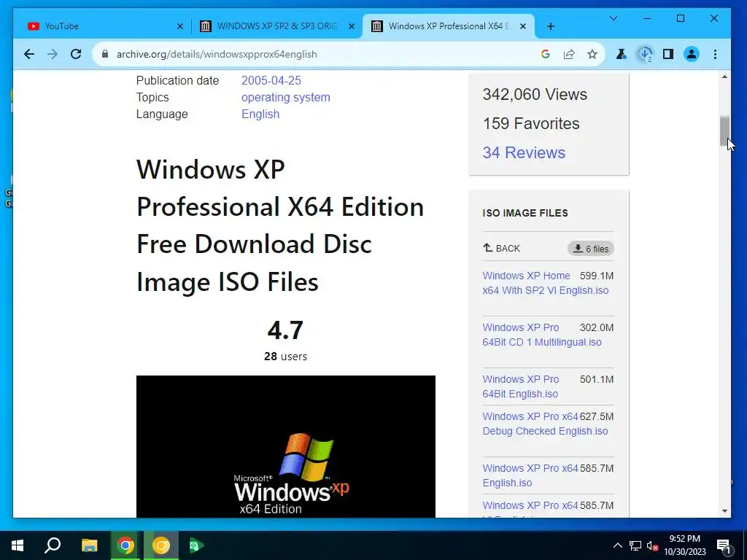Open the Windows Start menu
This screenshot has width=747, height=560.
18,545
